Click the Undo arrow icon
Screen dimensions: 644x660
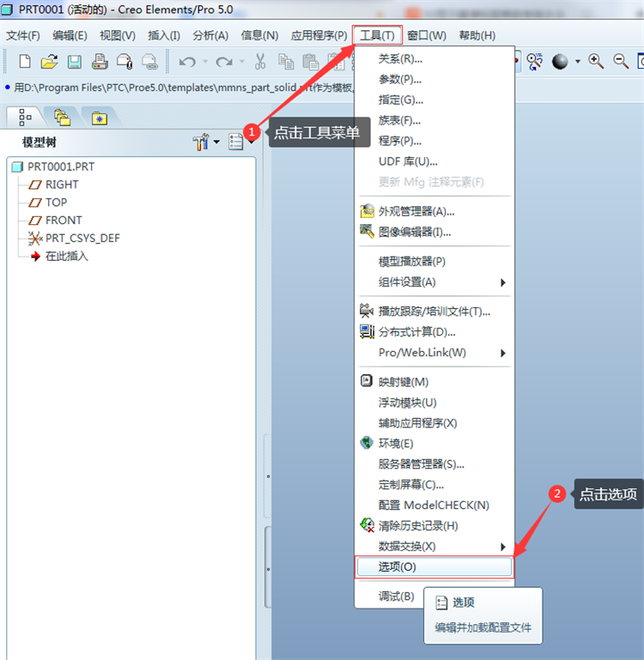coord(187,62)
